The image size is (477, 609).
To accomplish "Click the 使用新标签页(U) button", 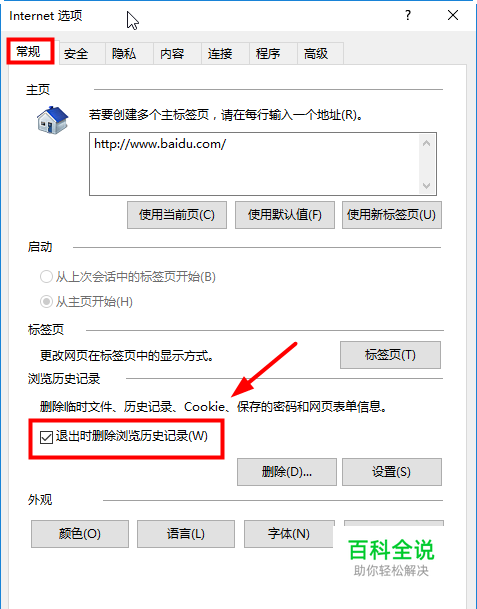I will point(392,215).
